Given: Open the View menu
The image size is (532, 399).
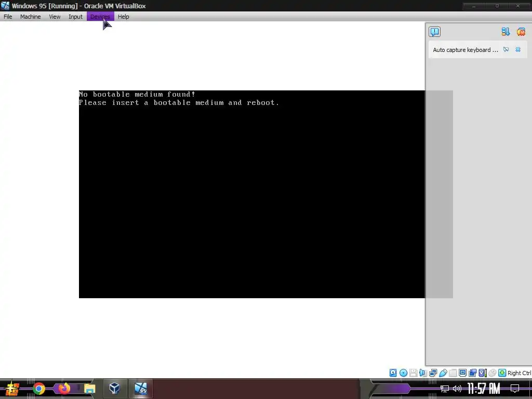Looking at the screenshot, I should pos(55,17).
